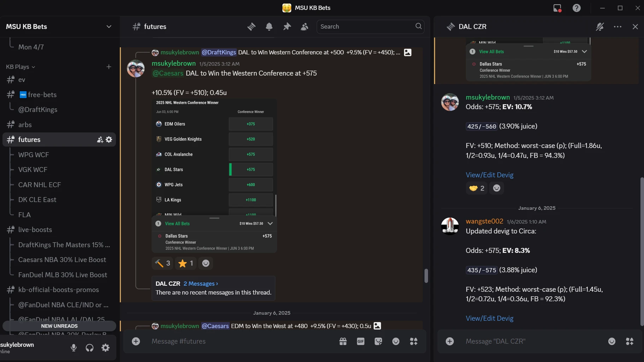The width and height of the screenshot is (644, 362).
Task: Open more options for DAL CZR thread
Action: pos(617,26)
